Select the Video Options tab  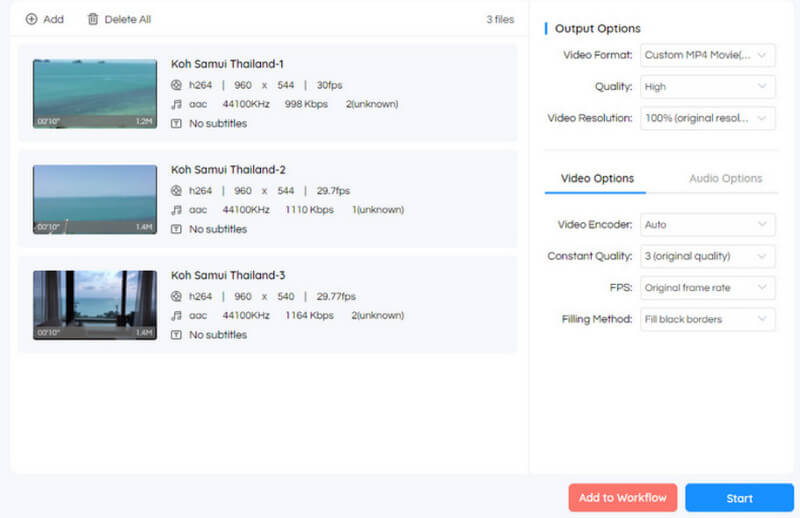597,179
